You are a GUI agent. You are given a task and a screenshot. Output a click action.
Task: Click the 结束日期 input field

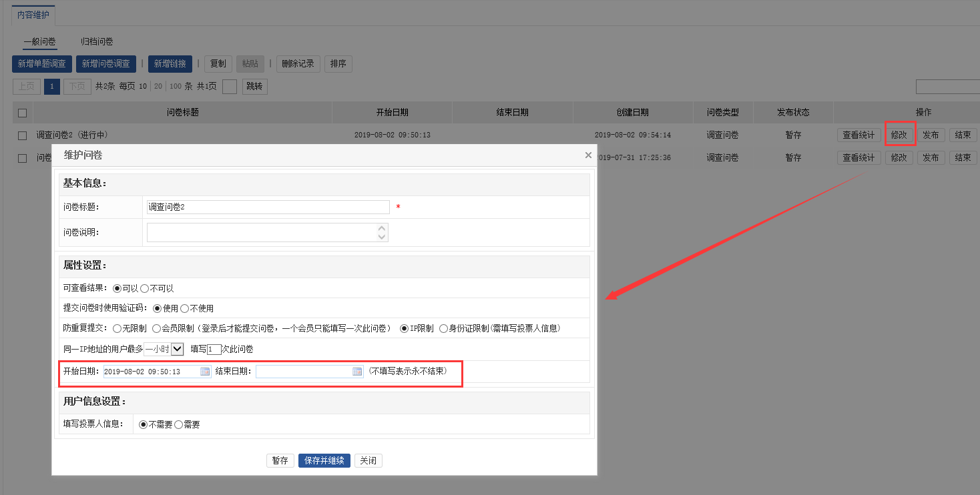(304, 372)
